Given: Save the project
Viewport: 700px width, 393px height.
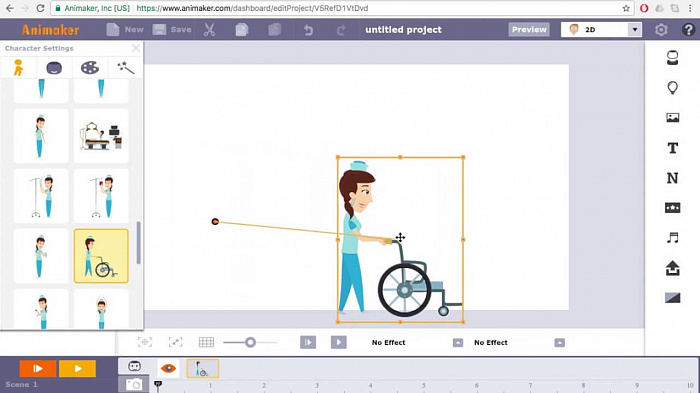Looking at the screenshot, I should pyautogui.click(x=172, y=30).
